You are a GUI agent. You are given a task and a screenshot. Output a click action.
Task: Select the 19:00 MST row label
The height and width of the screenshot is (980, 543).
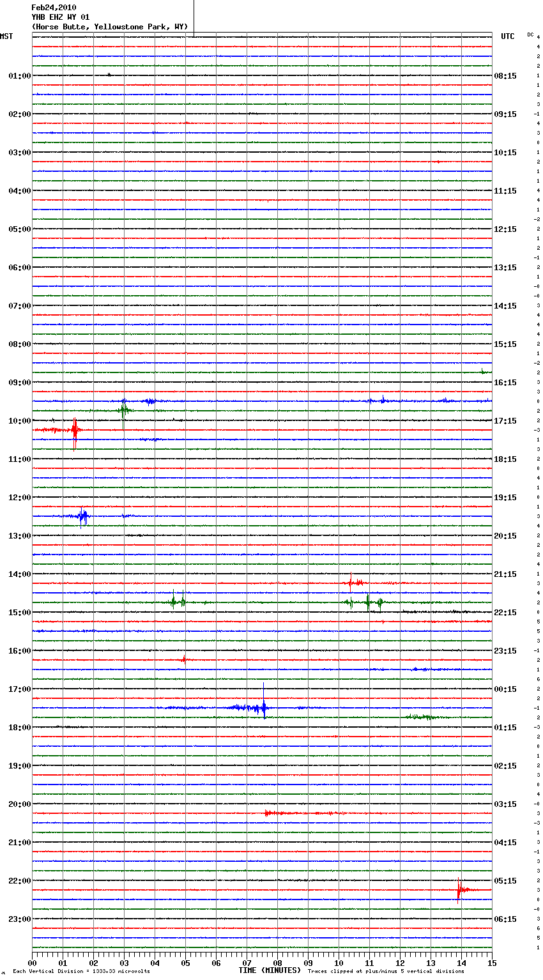click(20, 766)
